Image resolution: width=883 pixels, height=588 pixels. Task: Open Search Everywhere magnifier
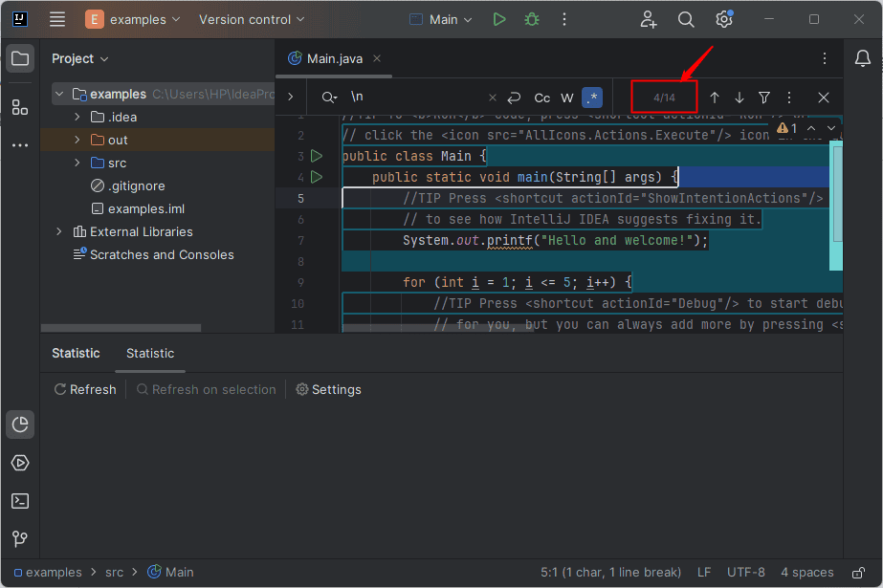[x=685, y=19]
